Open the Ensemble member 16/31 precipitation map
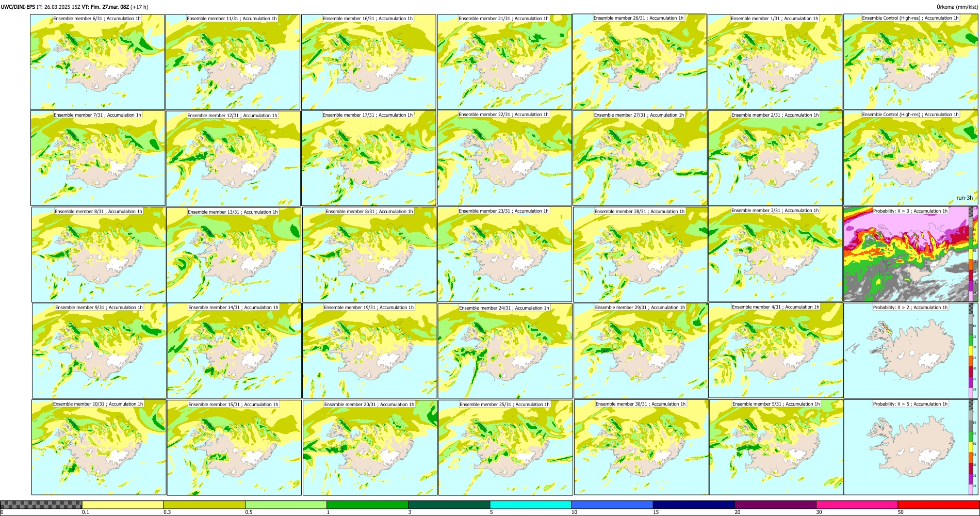This screenshot has height=516, width=980. (x=369, y=62)
